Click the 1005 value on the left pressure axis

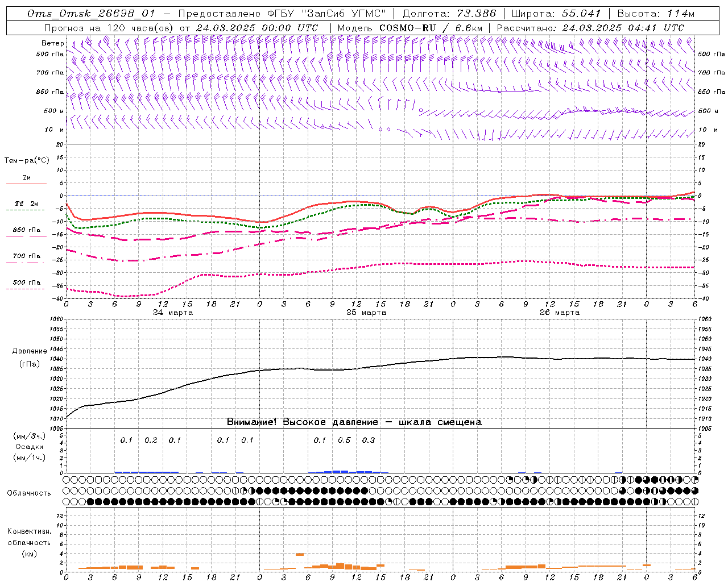tap(56, 429)
